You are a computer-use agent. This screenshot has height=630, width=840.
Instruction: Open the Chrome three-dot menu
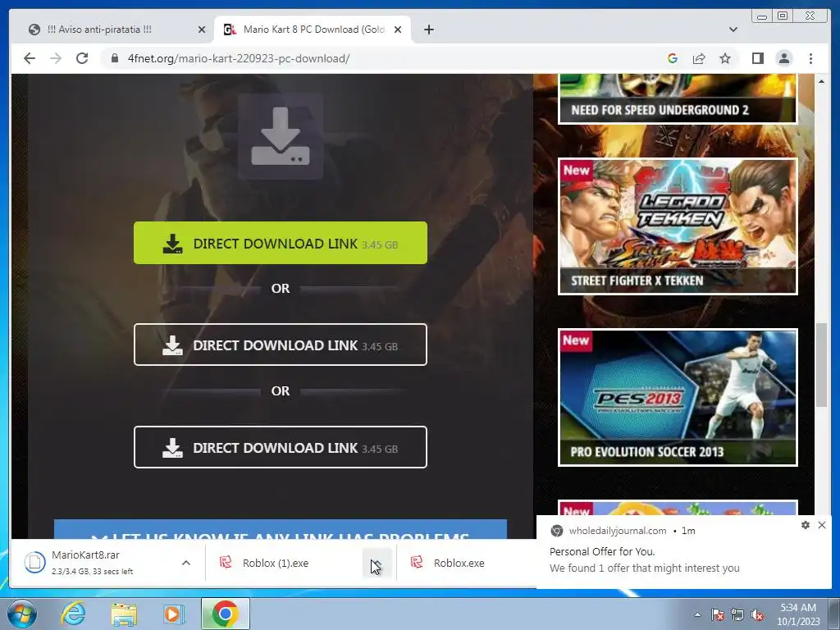(x=810, y=58)
